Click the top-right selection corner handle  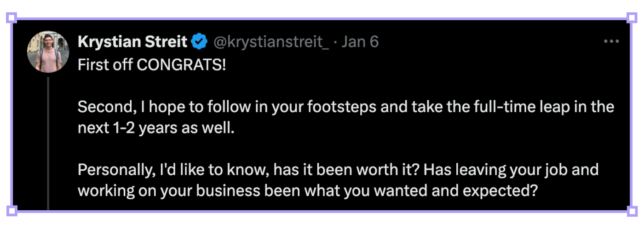click(632, 18)
